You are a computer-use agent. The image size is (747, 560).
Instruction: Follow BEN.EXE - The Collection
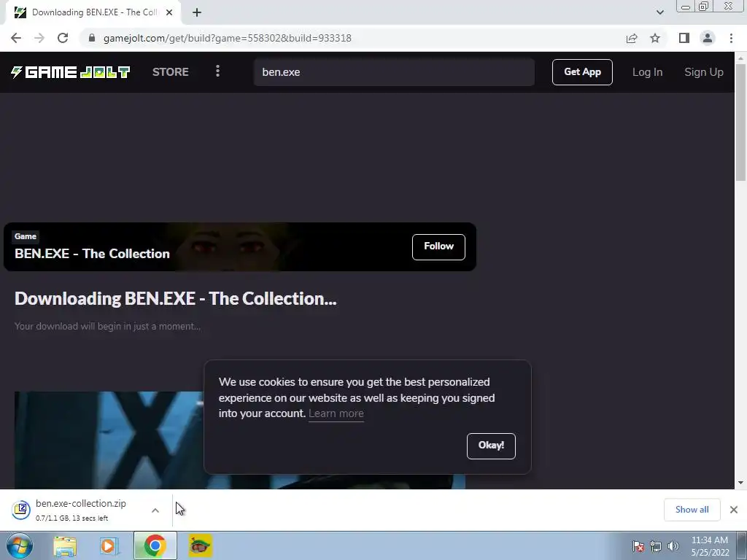[438, 246]
